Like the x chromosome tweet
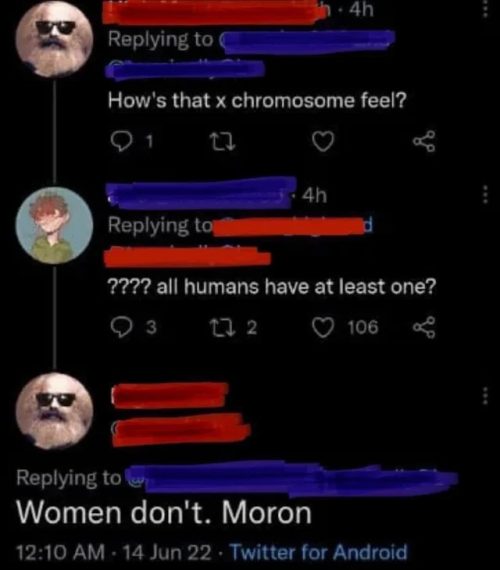The width and height of the screenshot is (500, 570). click(323, 142)
